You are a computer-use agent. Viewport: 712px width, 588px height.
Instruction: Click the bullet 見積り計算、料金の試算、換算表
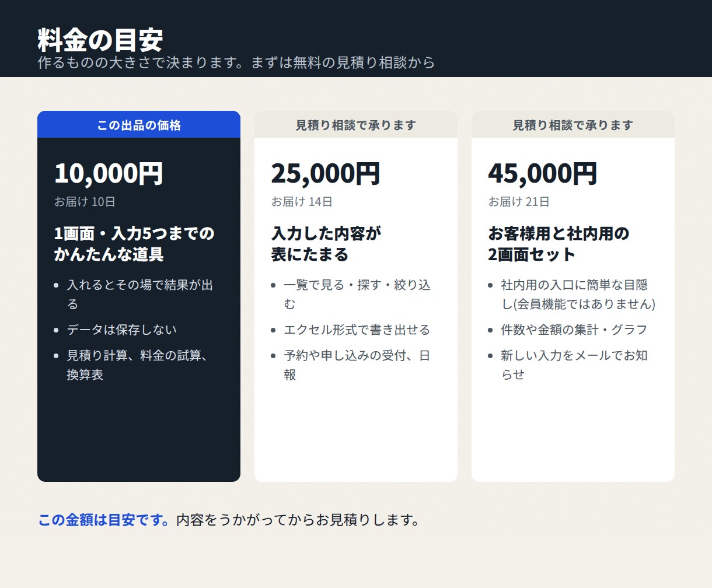(137, 365)
